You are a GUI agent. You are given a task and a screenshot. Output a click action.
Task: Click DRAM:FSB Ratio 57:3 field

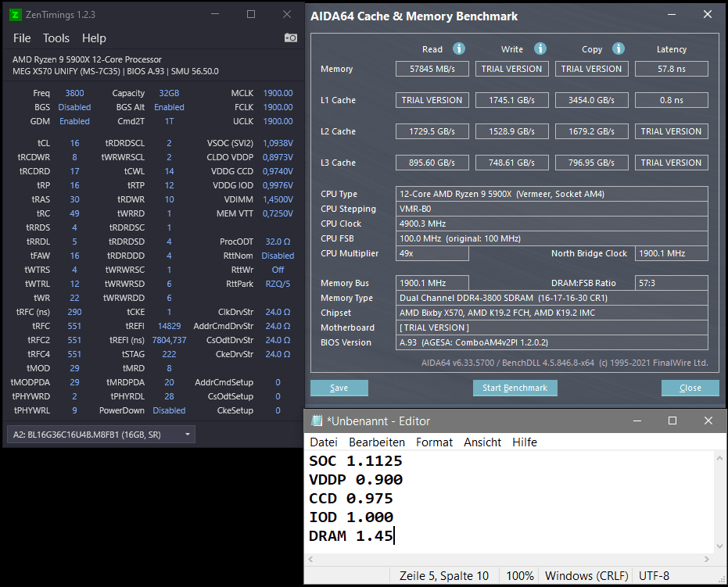(x=672, y=283)
